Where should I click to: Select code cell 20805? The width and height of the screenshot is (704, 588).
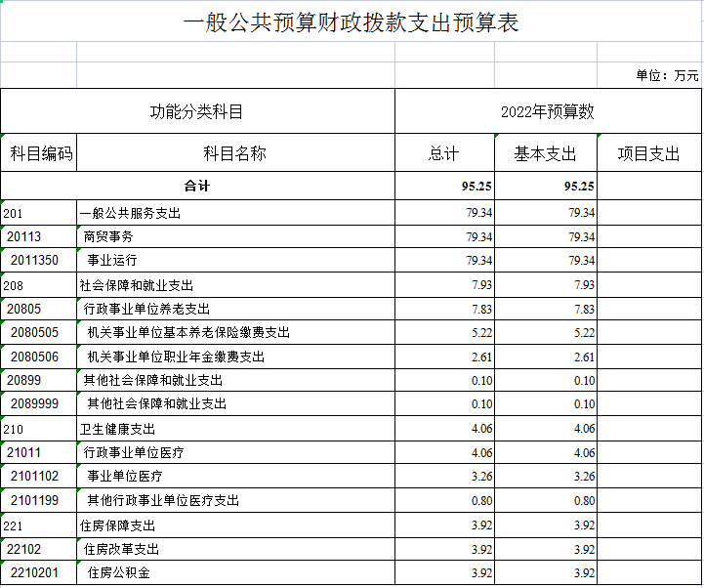[x=39, y=309]
